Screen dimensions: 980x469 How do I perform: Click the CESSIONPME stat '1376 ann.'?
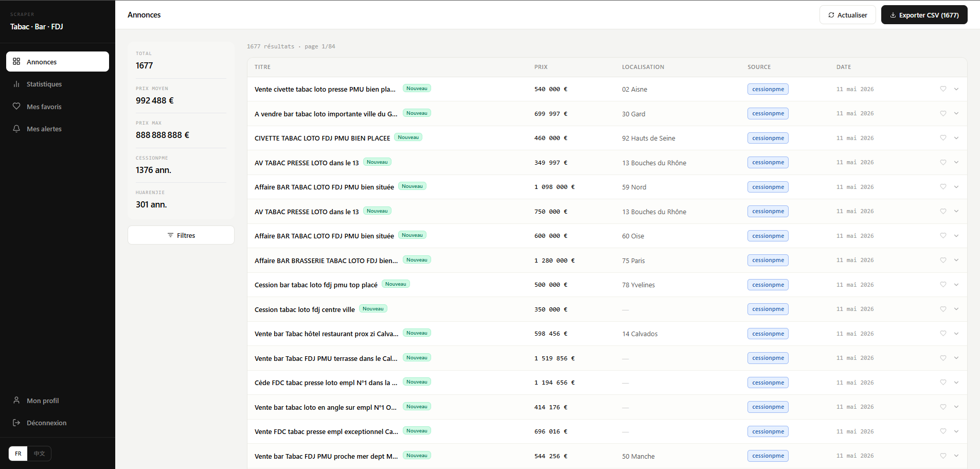coord(154,170)
